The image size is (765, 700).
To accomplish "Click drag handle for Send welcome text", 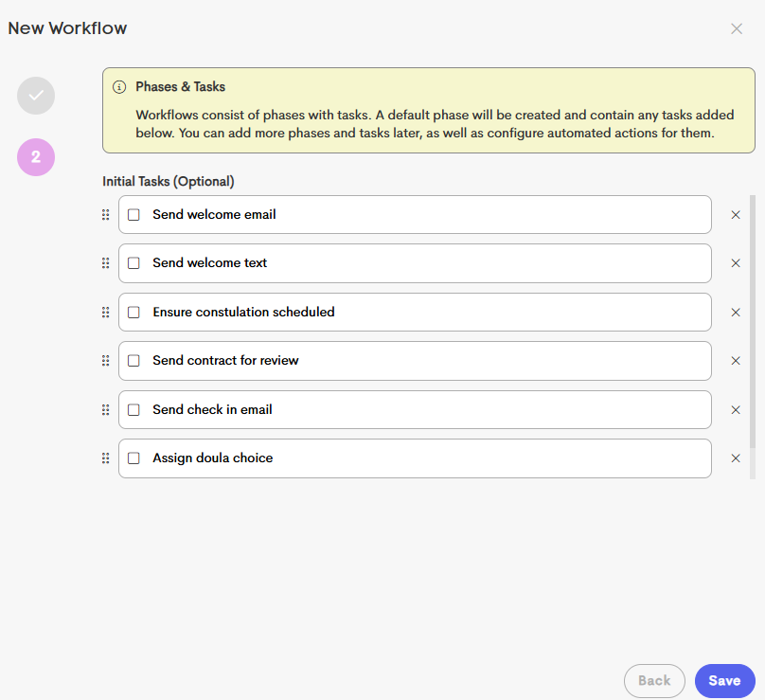I will pyautogui.click(x=105, y=263).
